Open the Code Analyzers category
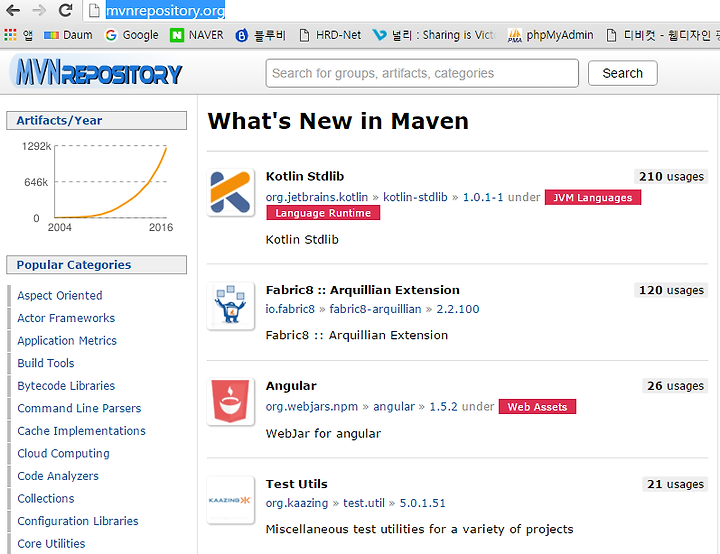The height and width of the screenshot is (554, 720). click(x=58, y=476)
